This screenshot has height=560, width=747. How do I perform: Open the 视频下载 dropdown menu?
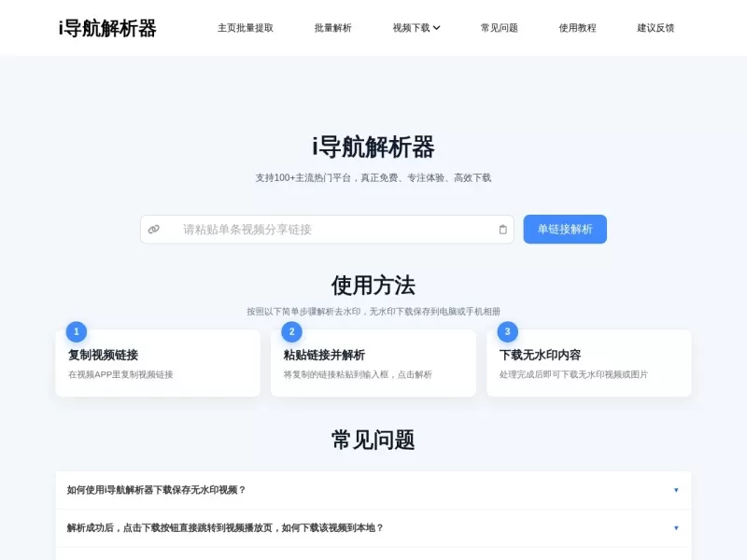tap(411, 28)
